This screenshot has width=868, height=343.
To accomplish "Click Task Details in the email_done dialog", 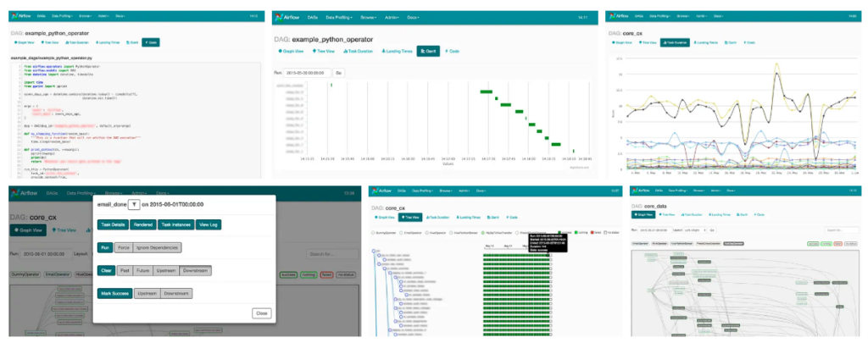I will [113, 224].
